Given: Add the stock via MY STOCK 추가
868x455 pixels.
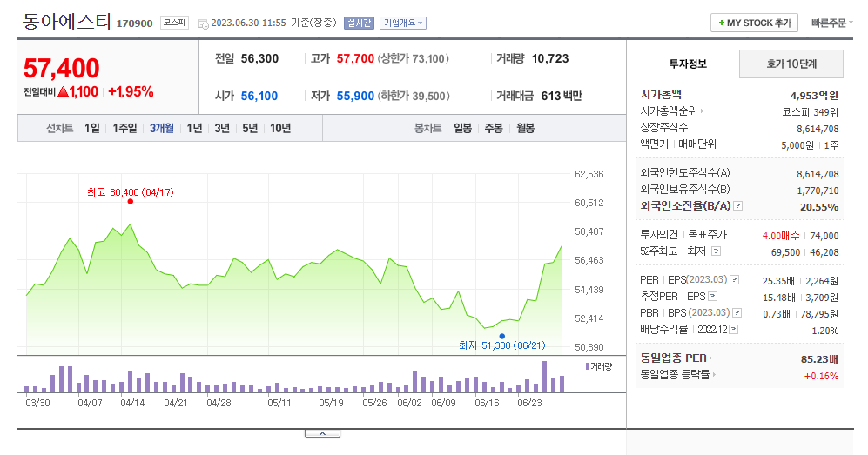Looking at the screenshot, I should pos(755,23).
